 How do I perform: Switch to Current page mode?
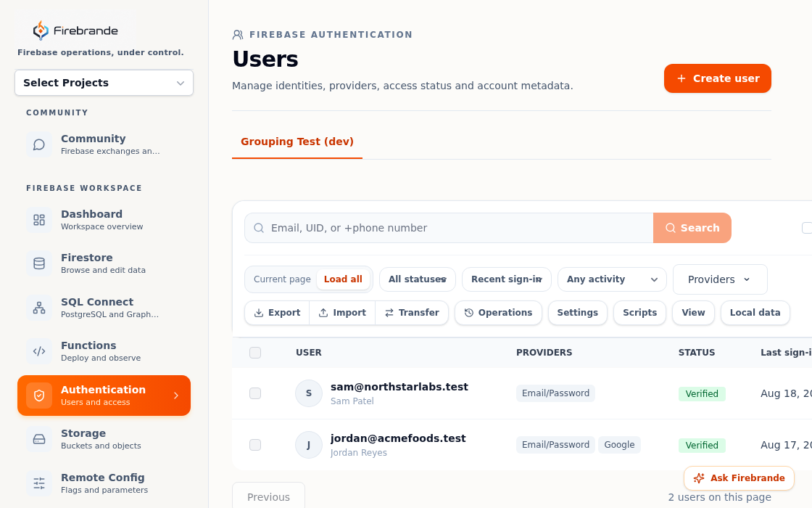coord(282,279)
